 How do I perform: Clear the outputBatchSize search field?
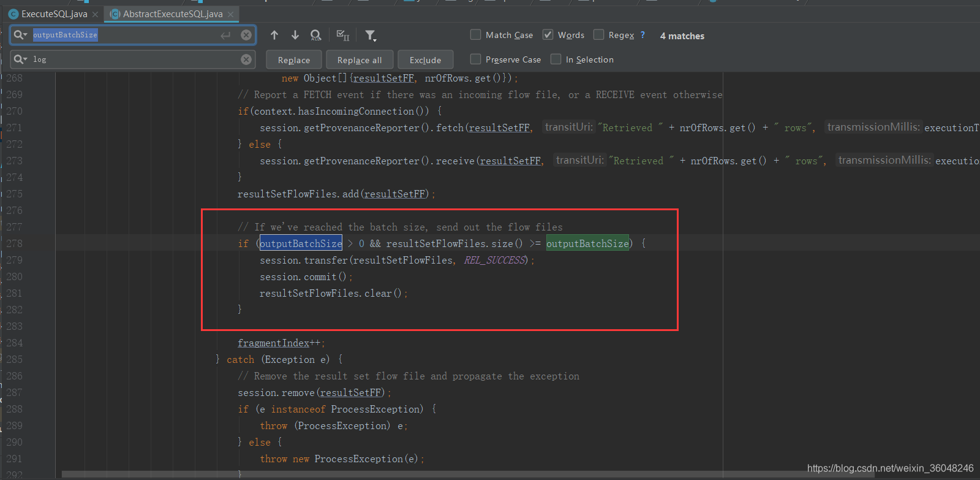(x=246, y=35)
